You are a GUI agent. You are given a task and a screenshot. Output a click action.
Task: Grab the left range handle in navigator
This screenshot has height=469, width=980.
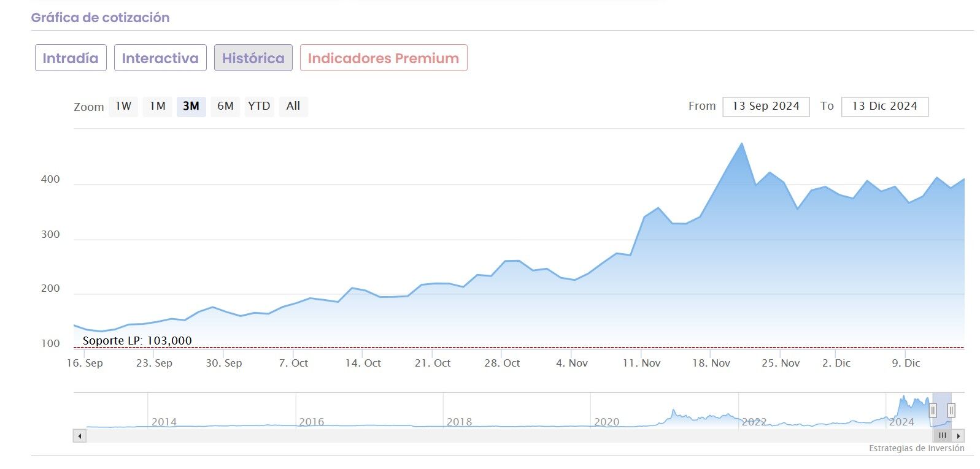tap(933, 410)
